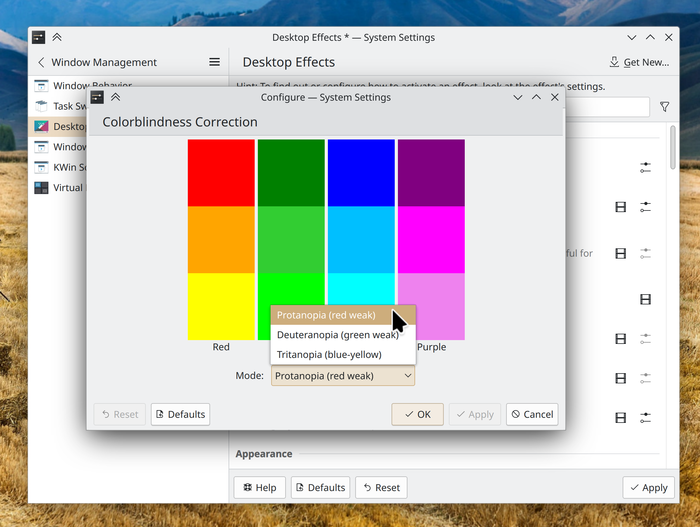Choose Deuteranopia (green weak) option
This screenshot has width=700, height=527.
tap(337, 335)
